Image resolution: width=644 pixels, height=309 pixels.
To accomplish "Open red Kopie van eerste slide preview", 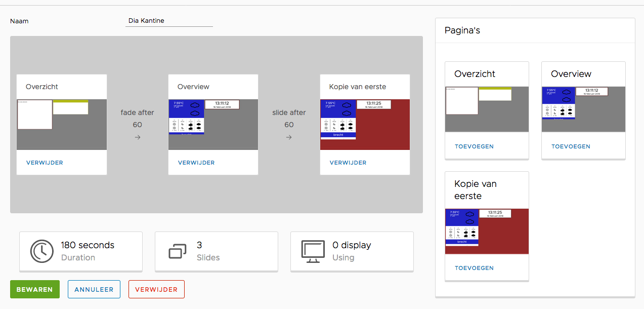I will click(x=365, y=125).
